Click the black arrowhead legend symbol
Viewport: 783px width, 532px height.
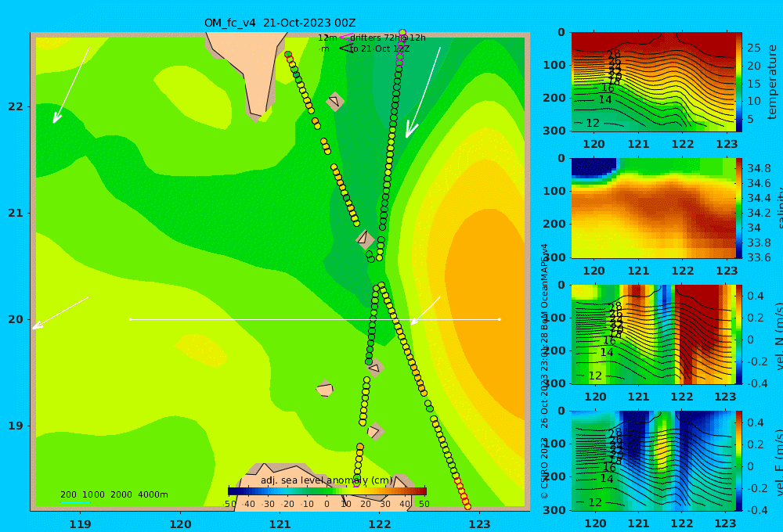pyautogui.click(x=345, y=48)
